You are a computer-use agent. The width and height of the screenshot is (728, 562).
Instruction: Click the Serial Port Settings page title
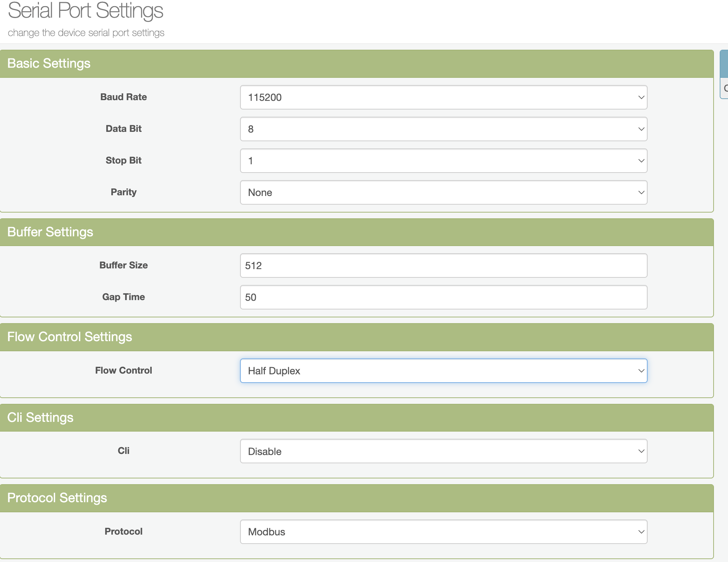(85, 11)
